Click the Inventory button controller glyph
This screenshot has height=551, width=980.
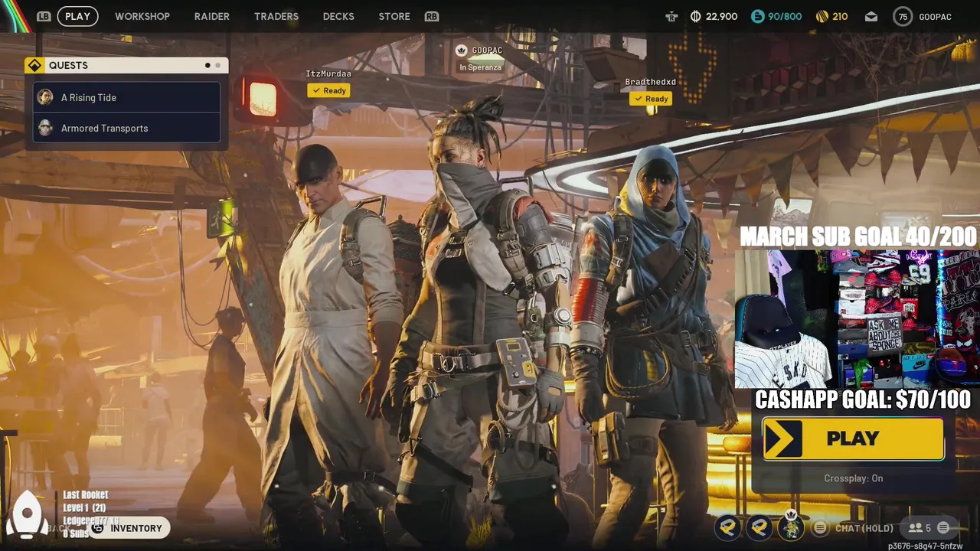point(98,528)
